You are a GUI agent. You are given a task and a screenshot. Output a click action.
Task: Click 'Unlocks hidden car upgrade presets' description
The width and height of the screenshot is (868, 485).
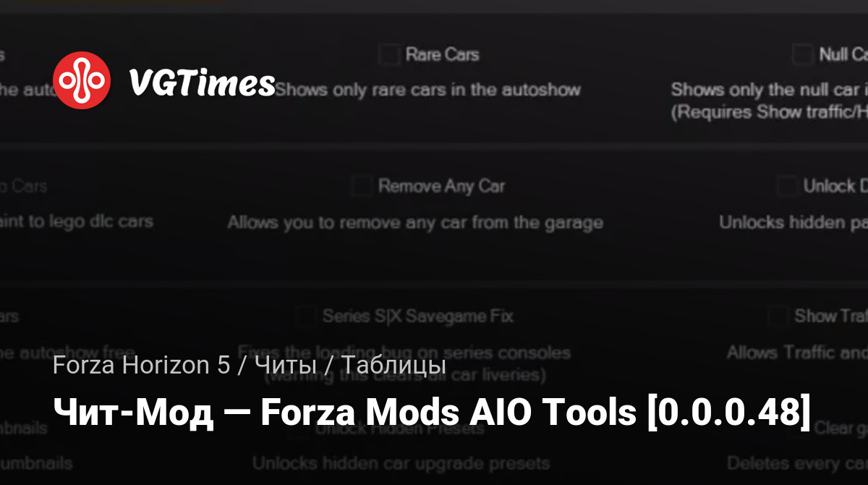pos(401,463)
